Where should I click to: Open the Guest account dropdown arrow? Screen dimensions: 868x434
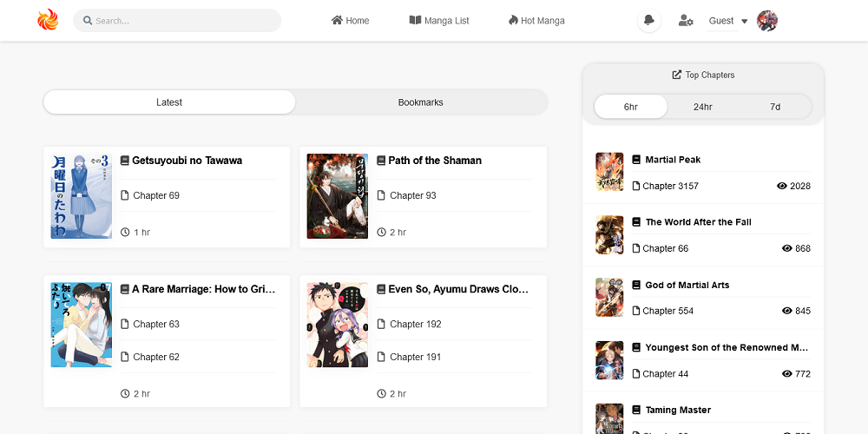(745, 21)
